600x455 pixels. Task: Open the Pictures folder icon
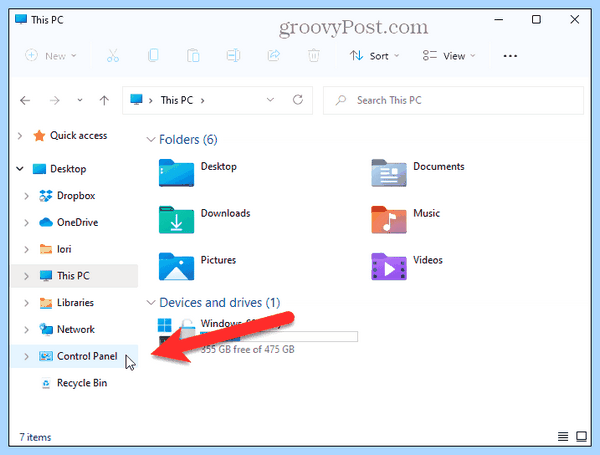pos(176,267)
